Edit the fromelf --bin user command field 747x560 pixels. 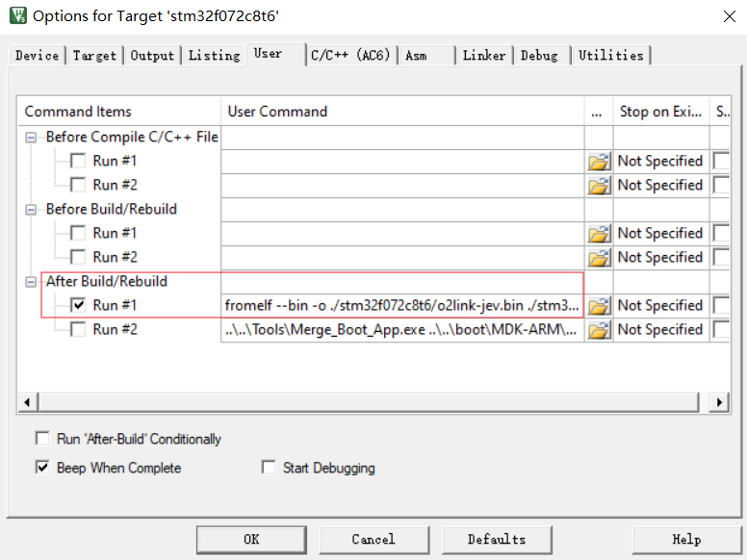(402, 306)
